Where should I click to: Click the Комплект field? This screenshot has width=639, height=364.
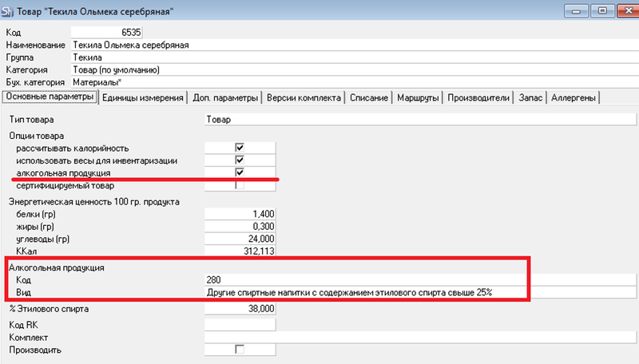click(x=420, y=337)
